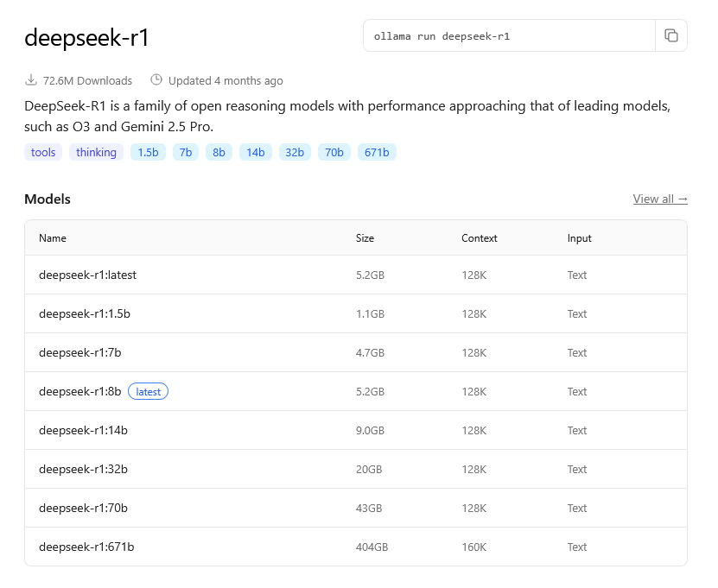Select the tools tag
718x588 pixels.
click(x=43, y=153)
